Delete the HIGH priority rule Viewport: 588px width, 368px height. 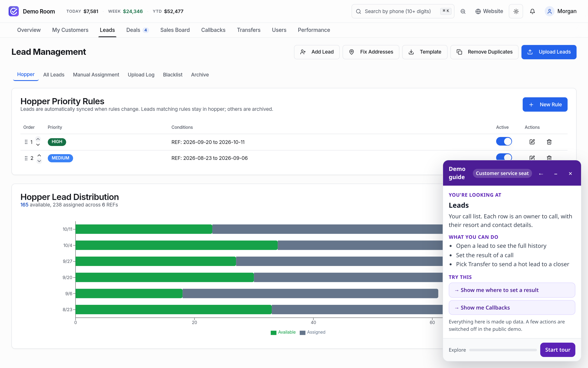pos(549,142)
